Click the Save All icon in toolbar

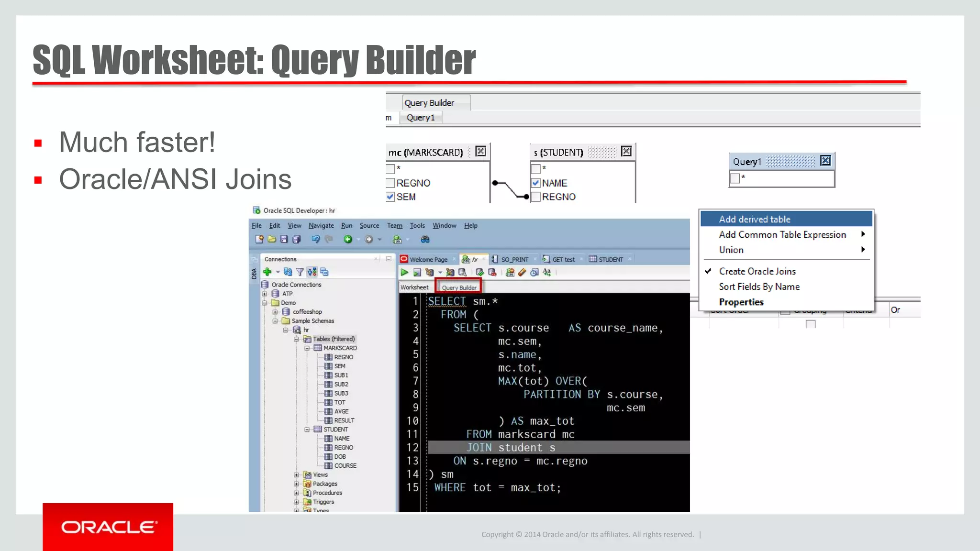point(296,239)
